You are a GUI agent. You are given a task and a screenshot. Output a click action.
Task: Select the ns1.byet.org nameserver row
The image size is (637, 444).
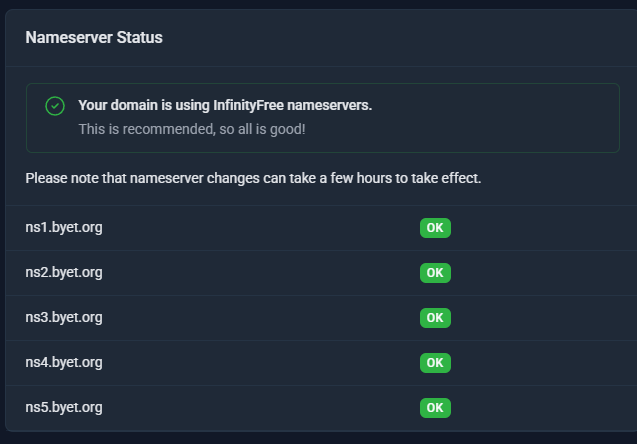[x=321, y=228]
